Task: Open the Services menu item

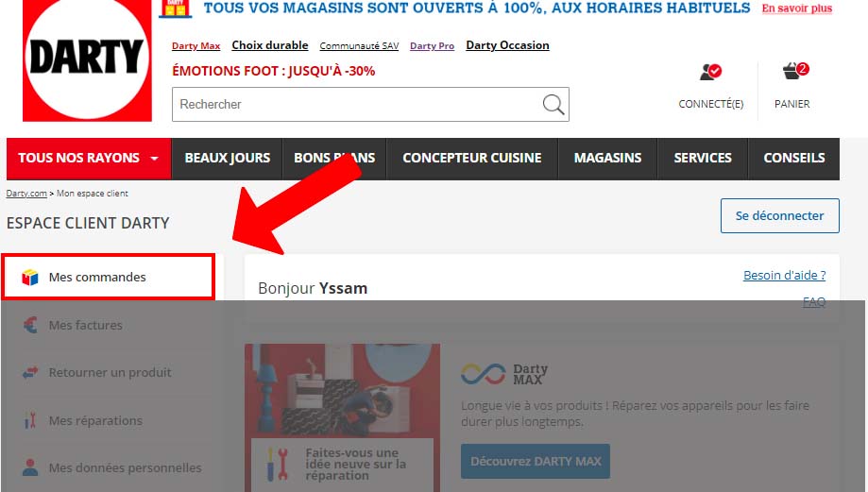Action: (x=703, y=159)
